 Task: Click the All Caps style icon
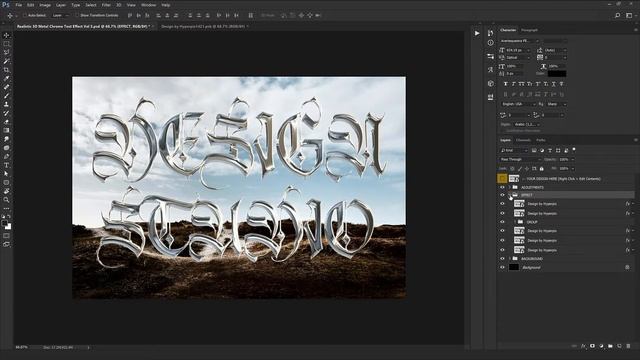coord(522,84)
